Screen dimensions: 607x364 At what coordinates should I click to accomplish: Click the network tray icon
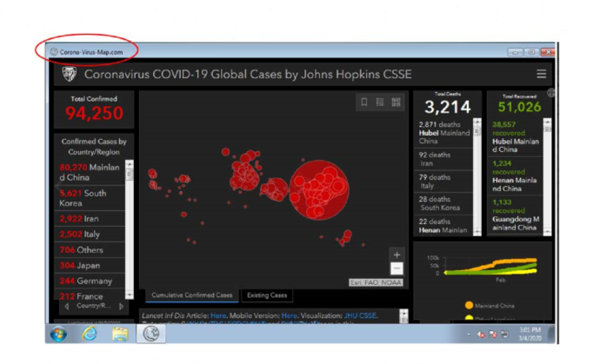(504, 334)
